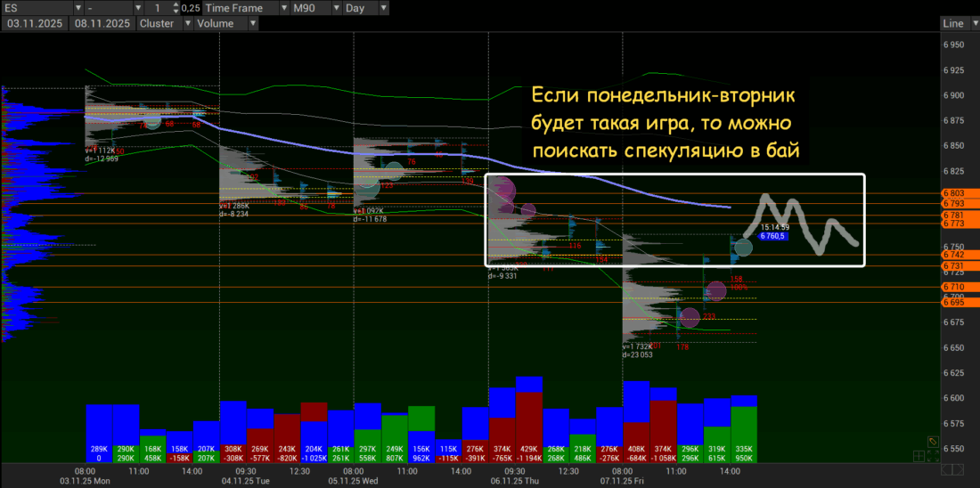Viewport: 980px width, 488px height.
Task: Click the volume bar labeled 289K 0
Action: click(99, 434)
